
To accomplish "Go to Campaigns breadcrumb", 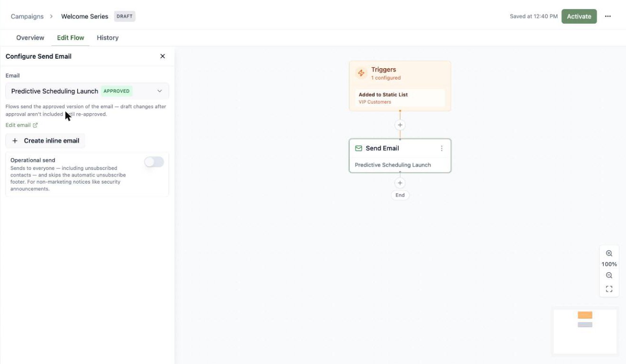I will pos(27,16).
